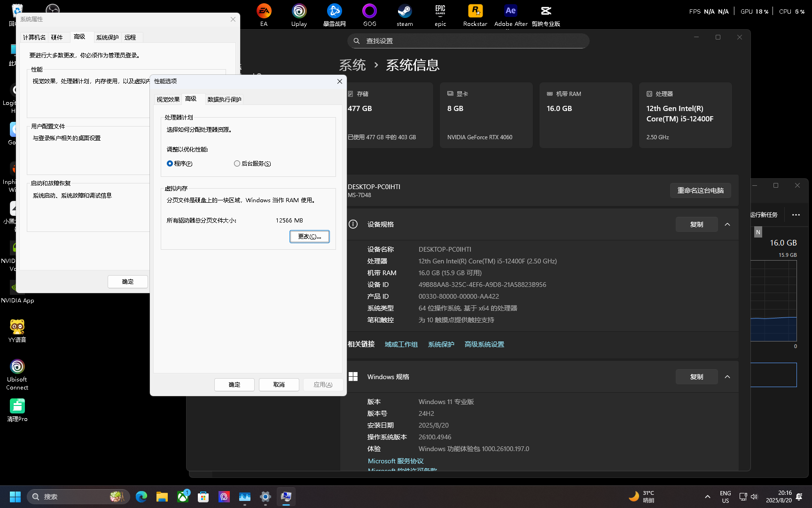The height and width of the screenshot is (508, 812).
Task: Click the 显卡 NVIDIA GeForce RTX 4060 card
Action: pos(486,115)
